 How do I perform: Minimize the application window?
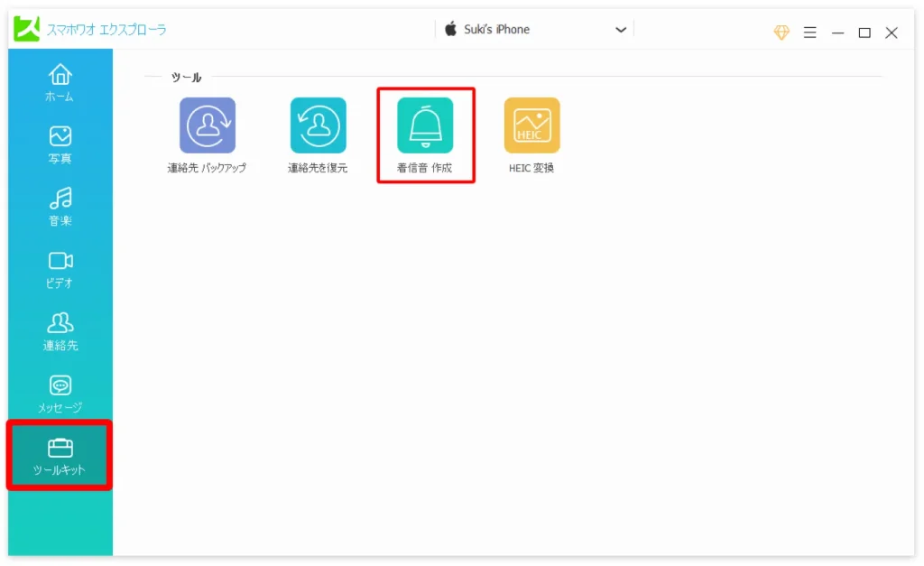(x=837, y=32)
